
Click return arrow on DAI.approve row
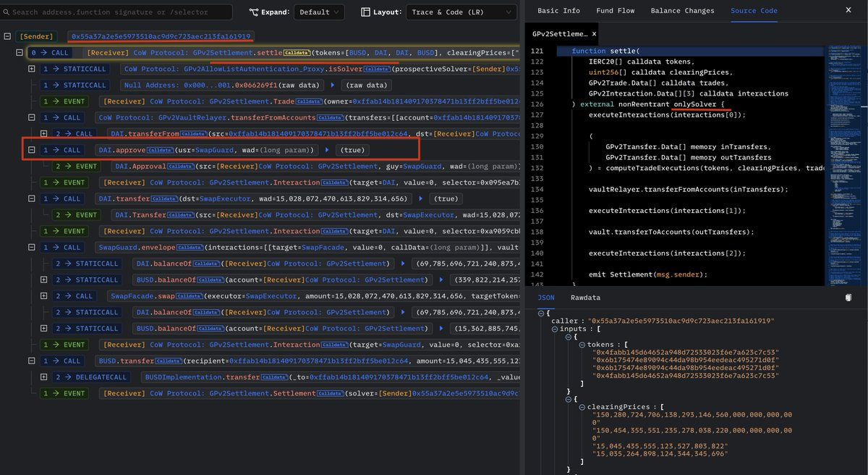point(327,150)
